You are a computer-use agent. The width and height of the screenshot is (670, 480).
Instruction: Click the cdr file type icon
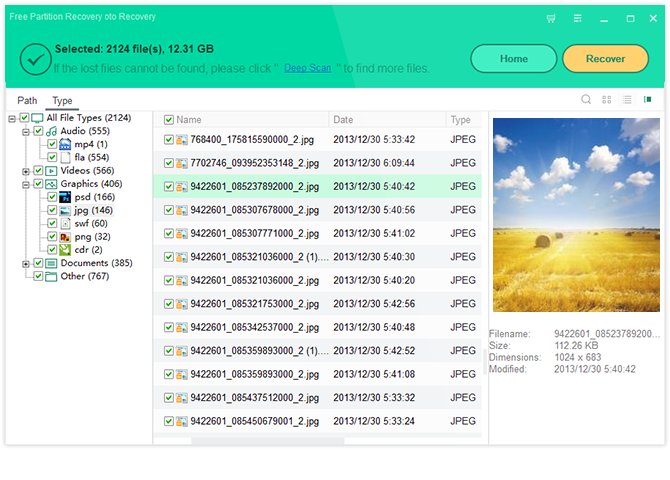coord(66,249)
